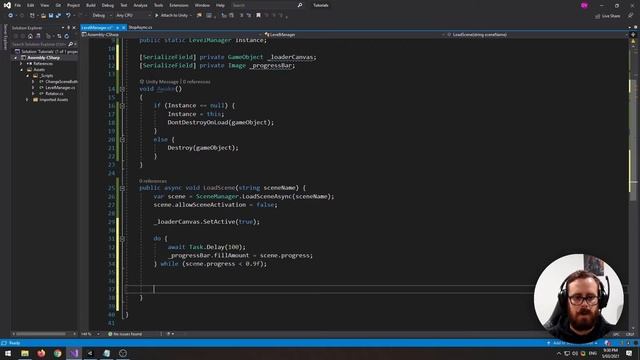Expand the References node
This screenshot has width=640, height=360.
tap(21, 64)
